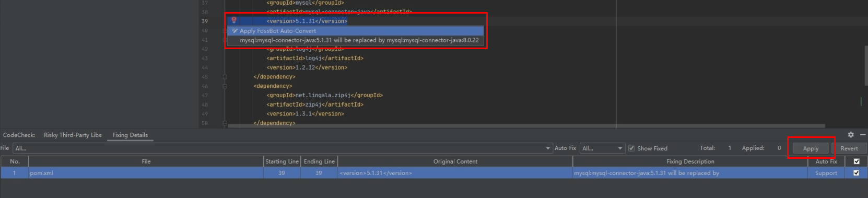The width and height of the screenshot is (868, 198).
Task: Click the Original Content column header
Action: pyautogui.click(x=455, y=161)
